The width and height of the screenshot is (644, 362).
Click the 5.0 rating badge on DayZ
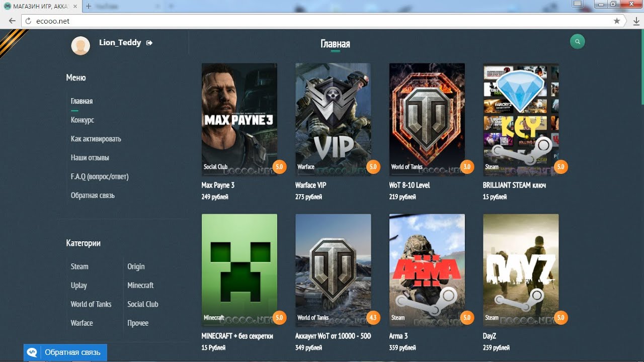point(560,317)
